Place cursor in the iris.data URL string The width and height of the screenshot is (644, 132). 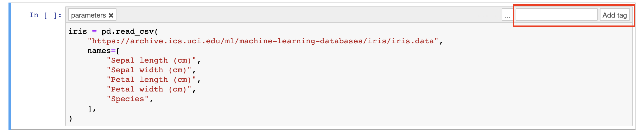coord(263,41)
